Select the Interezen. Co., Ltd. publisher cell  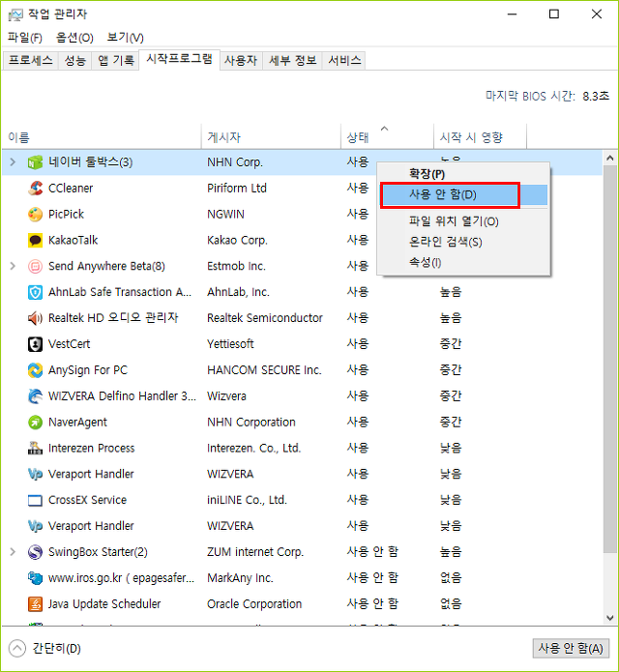253,449
